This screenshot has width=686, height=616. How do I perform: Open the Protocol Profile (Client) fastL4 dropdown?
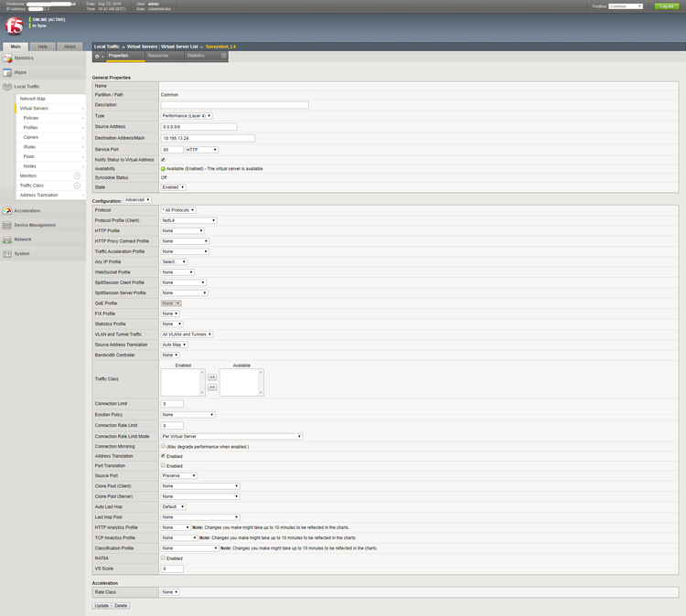pyautogui.click(x=188, y=220)
